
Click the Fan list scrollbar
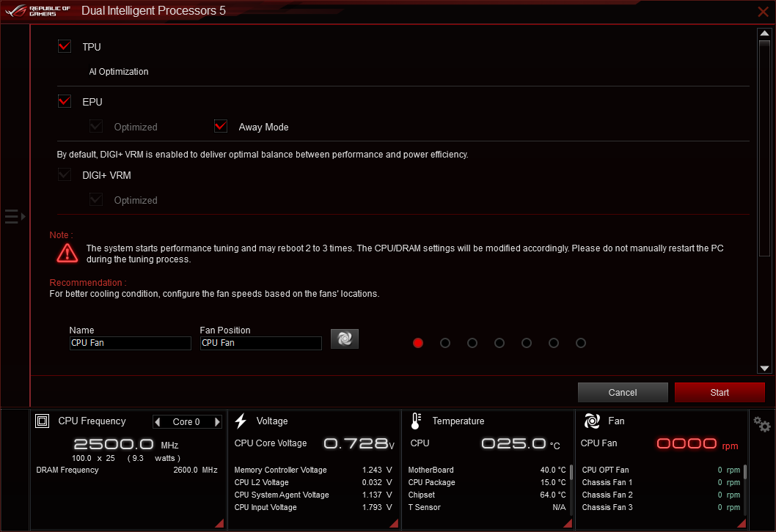(x=744, y=472)
